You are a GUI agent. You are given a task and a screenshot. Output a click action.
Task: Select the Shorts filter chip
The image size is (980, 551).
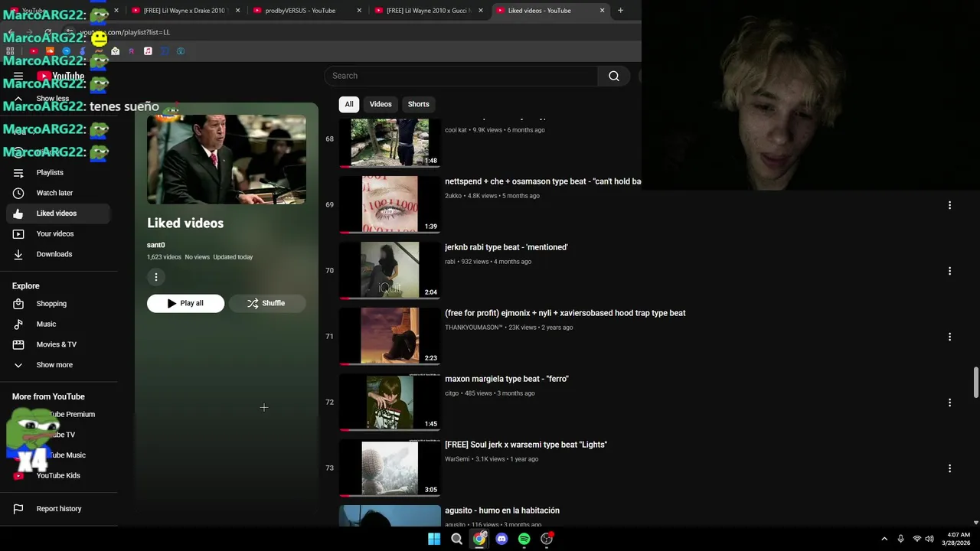(418, 104)
